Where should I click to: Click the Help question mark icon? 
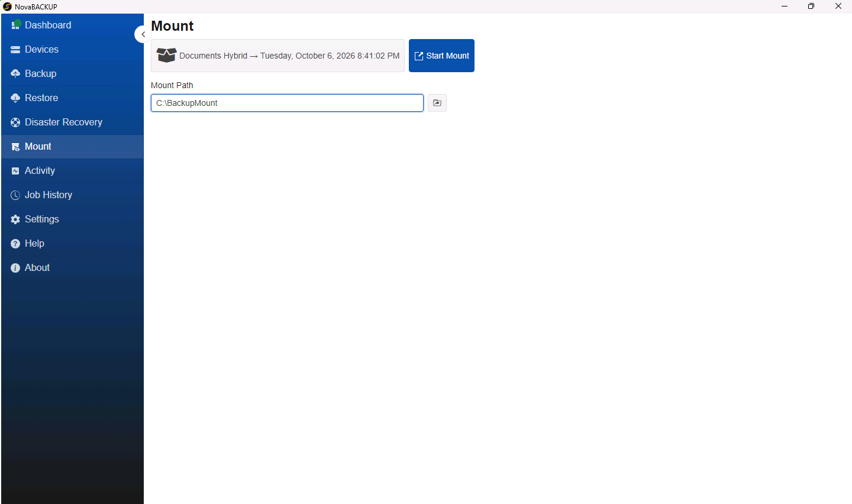(15, 244)
